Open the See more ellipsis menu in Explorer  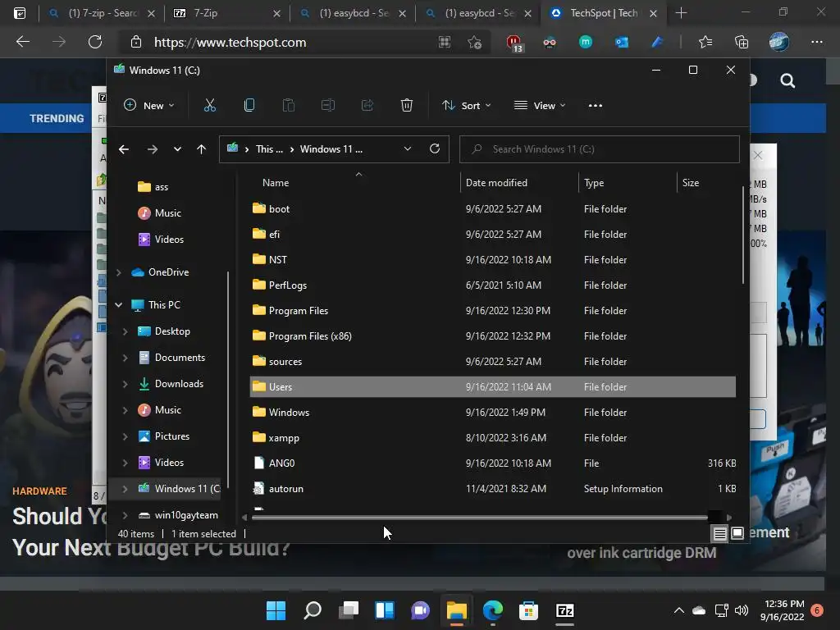596,106
